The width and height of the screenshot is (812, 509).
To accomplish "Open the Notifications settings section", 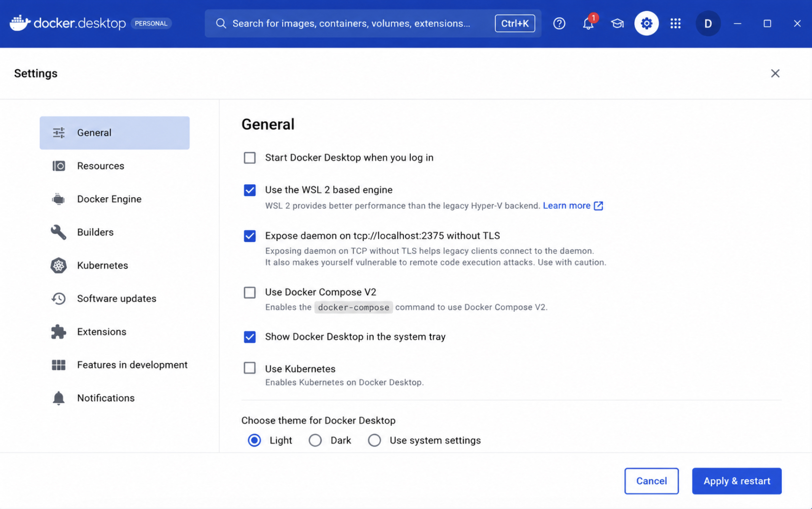I will coord(115,398).
